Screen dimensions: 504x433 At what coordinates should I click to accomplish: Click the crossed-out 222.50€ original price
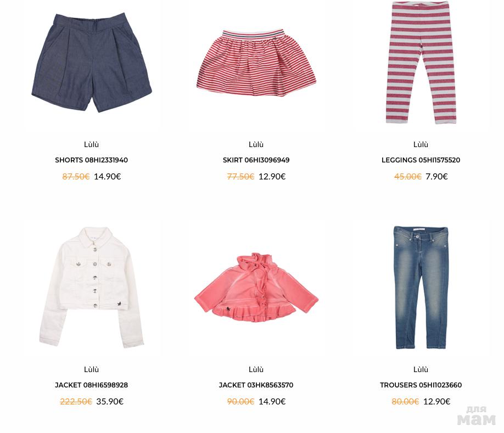[x=76, y=401]
